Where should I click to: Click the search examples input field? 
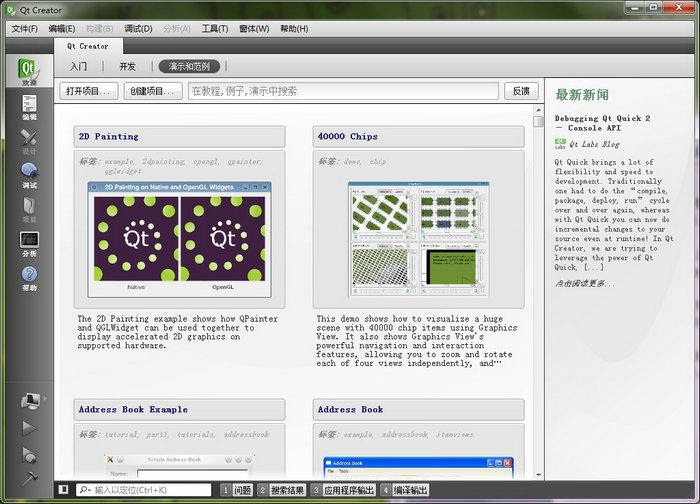coord(341,91)
